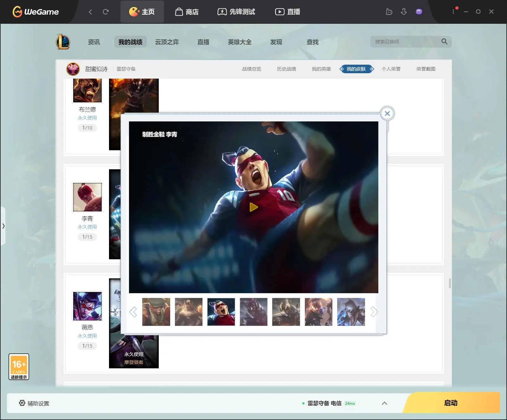The width and height of the screenshot is (507, 420).
Task: Click the 薇恩 skin count 1/15
Action: coord(87,346)
